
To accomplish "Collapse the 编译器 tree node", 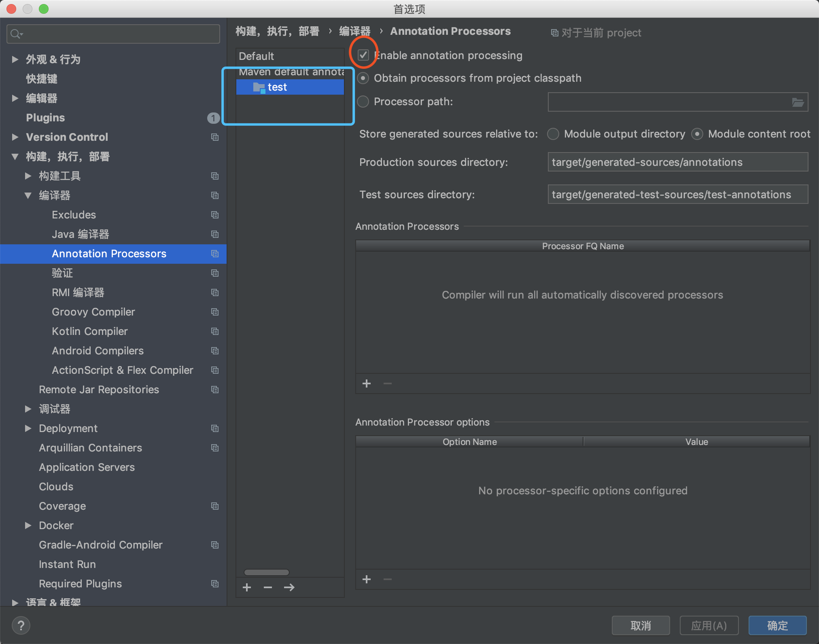I will point(28,195).
